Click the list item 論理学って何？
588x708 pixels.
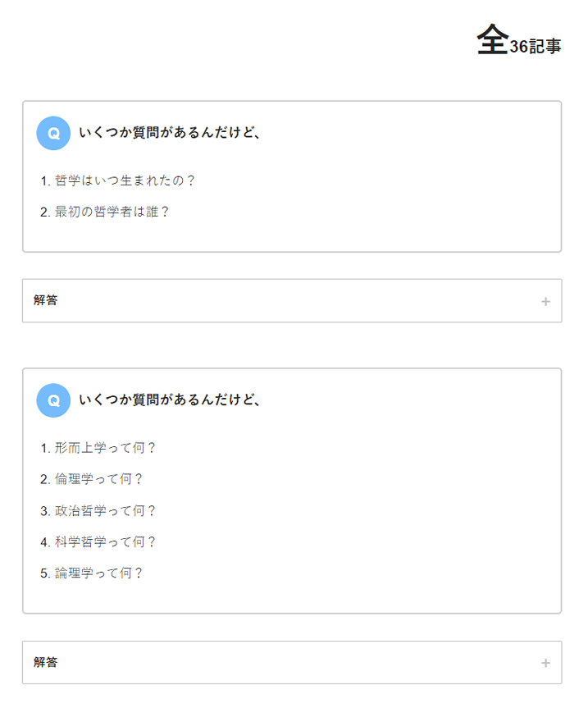[x=98, y=573]
